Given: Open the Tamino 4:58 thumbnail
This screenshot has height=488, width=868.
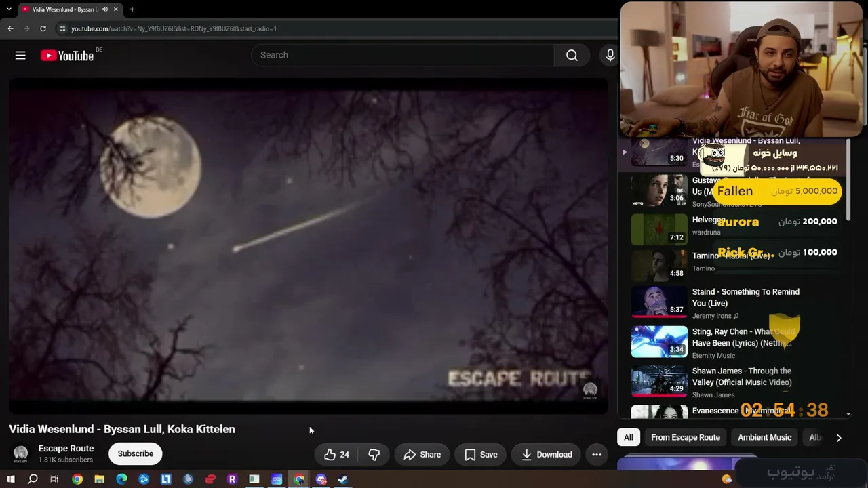Looking at the screenshot, I should pos(659,266).
